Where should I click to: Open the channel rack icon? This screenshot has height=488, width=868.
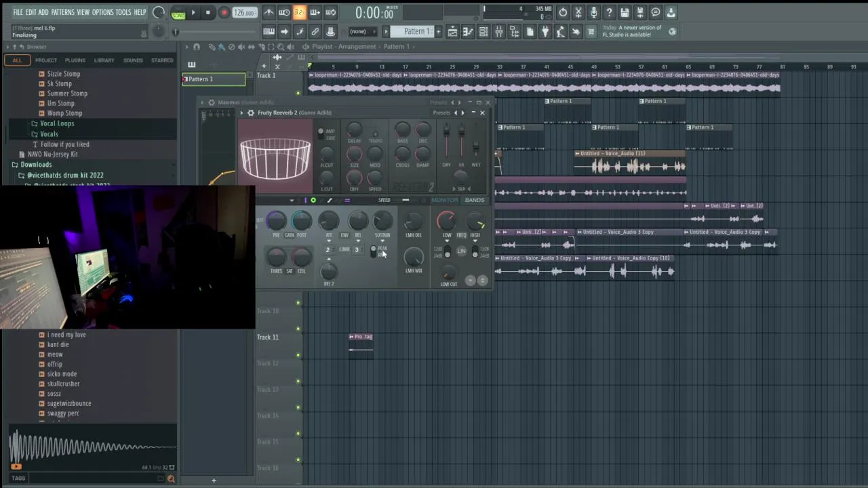pyautogui.click(x=484, y=31)
